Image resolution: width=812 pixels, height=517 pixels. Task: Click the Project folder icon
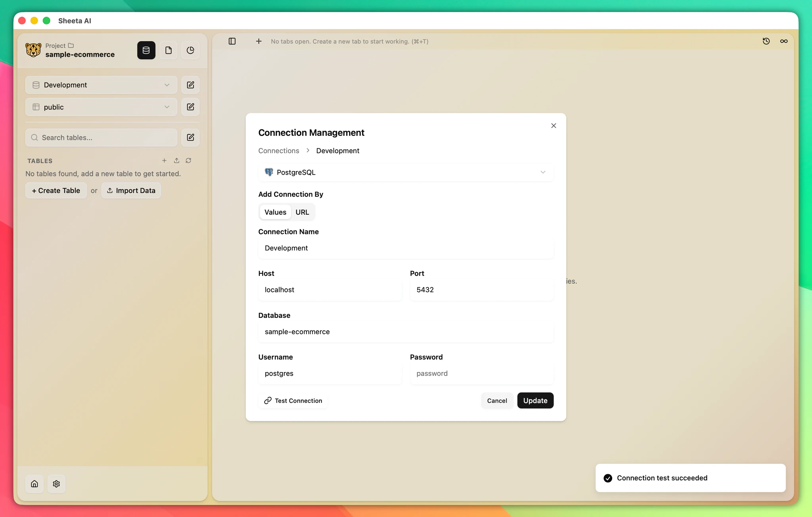(x=71, y=46)
